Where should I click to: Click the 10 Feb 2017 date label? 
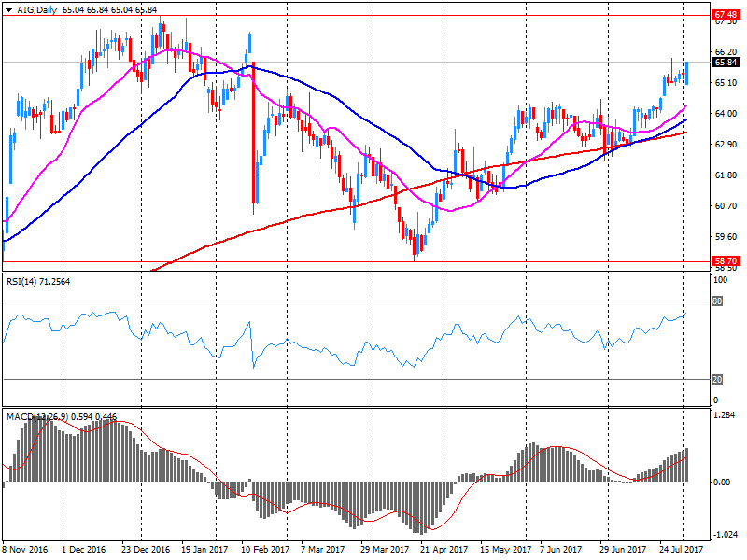click(265, 550)
